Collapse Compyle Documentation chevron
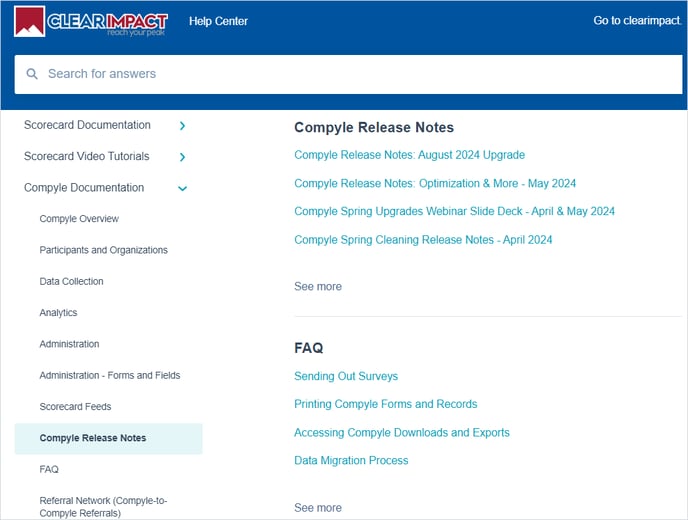This screenshot has width=688, height=520. pyautogui.click(x=183, y=188)
